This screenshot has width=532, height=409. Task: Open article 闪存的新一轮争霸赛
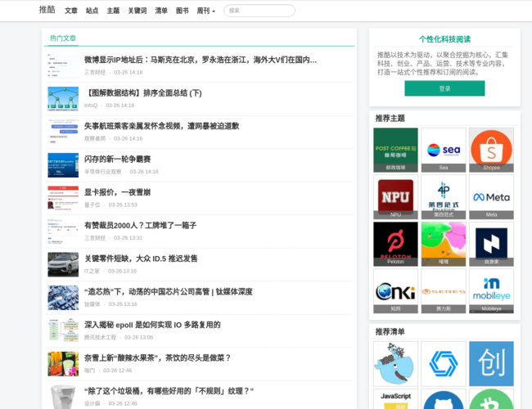point(117,159)
